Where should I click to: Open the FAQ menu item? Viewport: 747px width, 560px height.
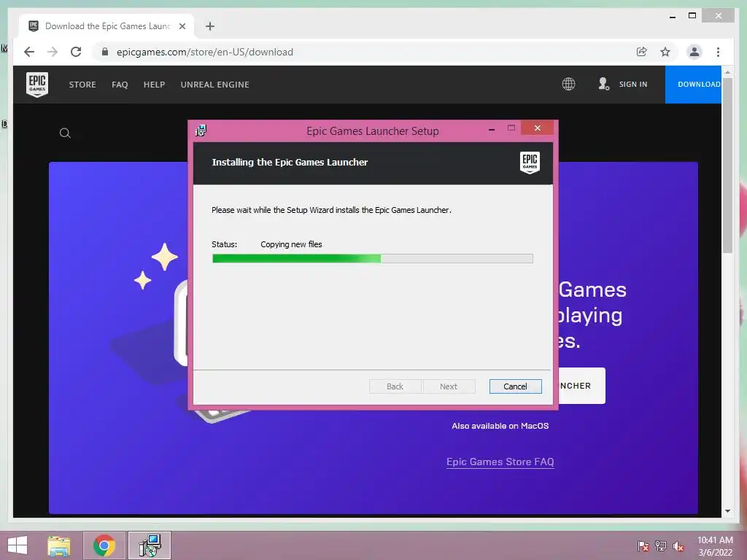click(x=120, y=85)
